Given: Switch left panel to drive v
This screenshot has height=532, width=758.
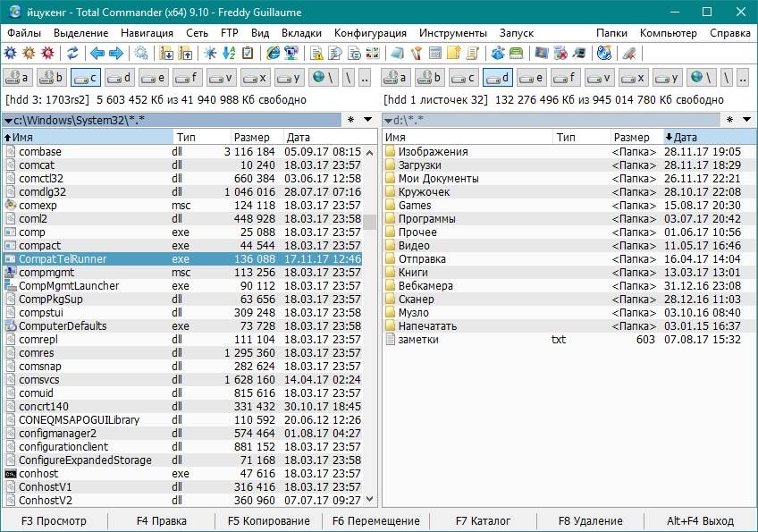Looking at the screenshot, I should point(222,78).
